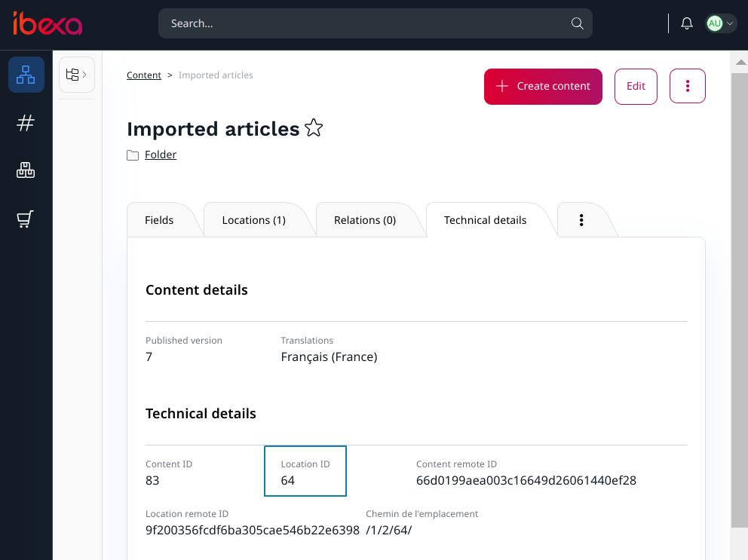
Task: Open the Content structure sidebar icon
Action: click(26, 75)
